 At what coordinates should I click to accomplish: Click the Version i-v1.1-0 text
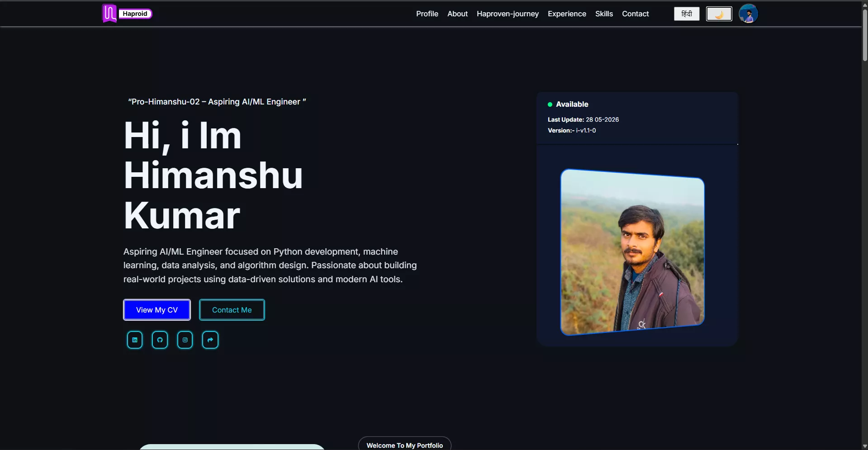coord(572,131)
